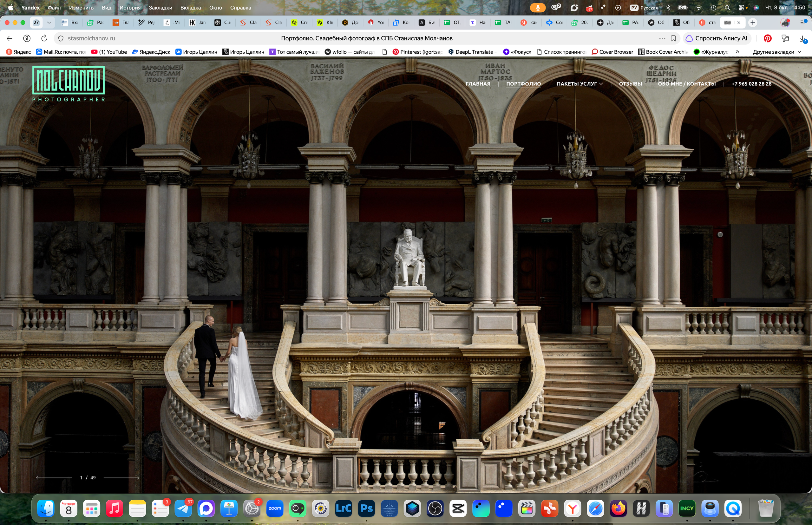Go back with the browser back arrow

coord(10,38)
